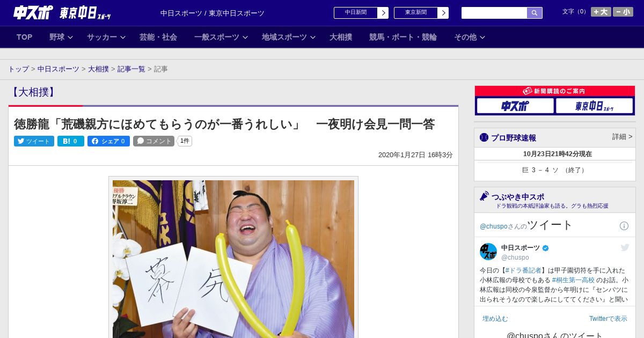Open the 競馬・ボート・競輪 menu item
The image size is (644, 338).
click(403, 37)
